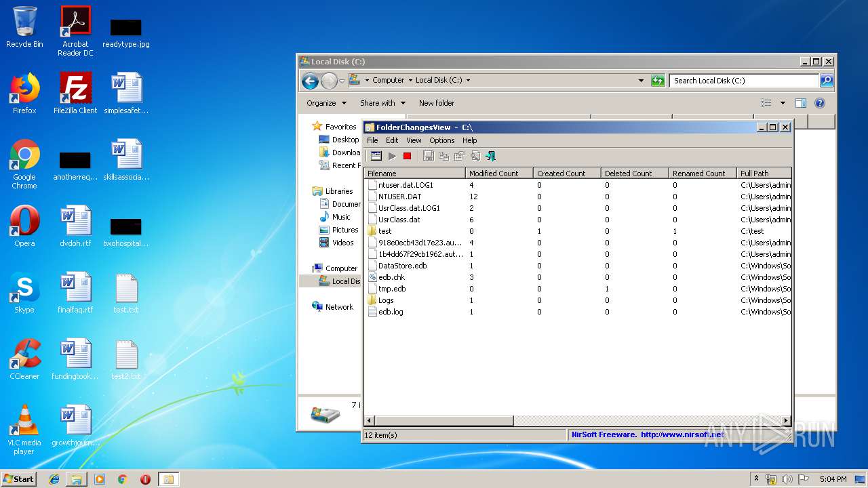Select the ntuser.dat.LOG1 row
The width and height of the screenshot is (868, 488).
tap(578, 185)
